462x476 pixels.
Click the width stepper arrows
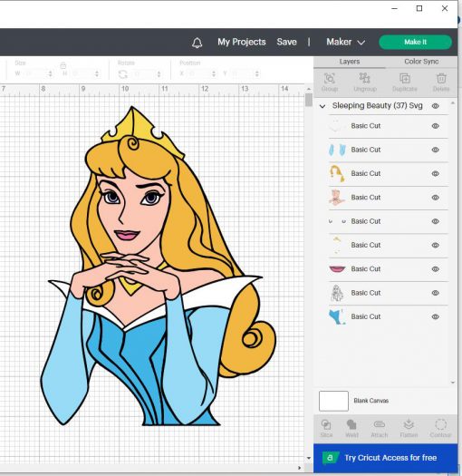51,73
